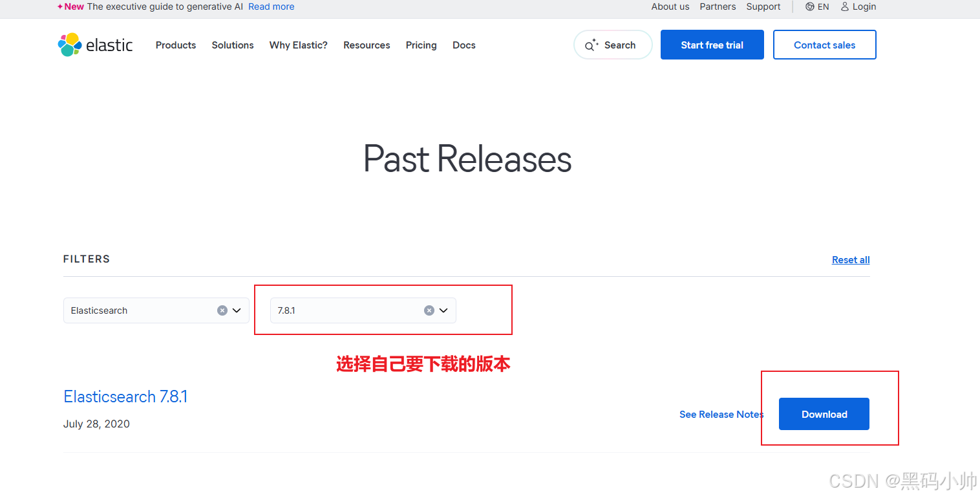This screenshot has width=980, height=498.
Task: Download Elasticsearch 7.8.1
Action: point(824,414)
